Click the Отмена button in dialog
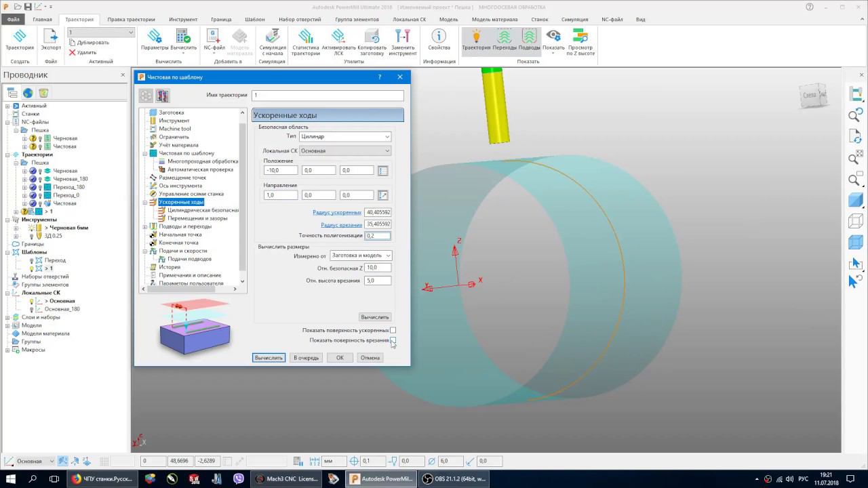This screenshot has height=488, width=868. tap(370, 358)
